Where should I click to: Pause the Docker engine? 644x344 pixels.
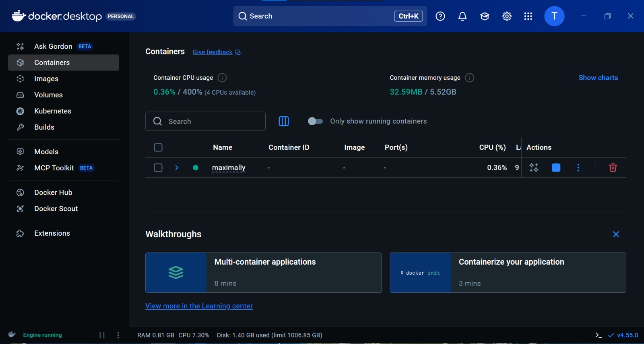102,335
